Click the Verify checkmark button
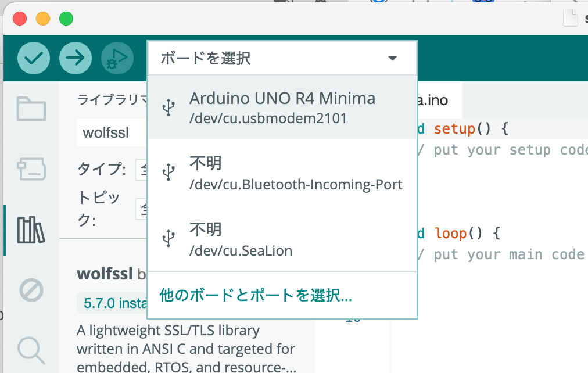This screenshot has height=373, width=588. [34, 58]
